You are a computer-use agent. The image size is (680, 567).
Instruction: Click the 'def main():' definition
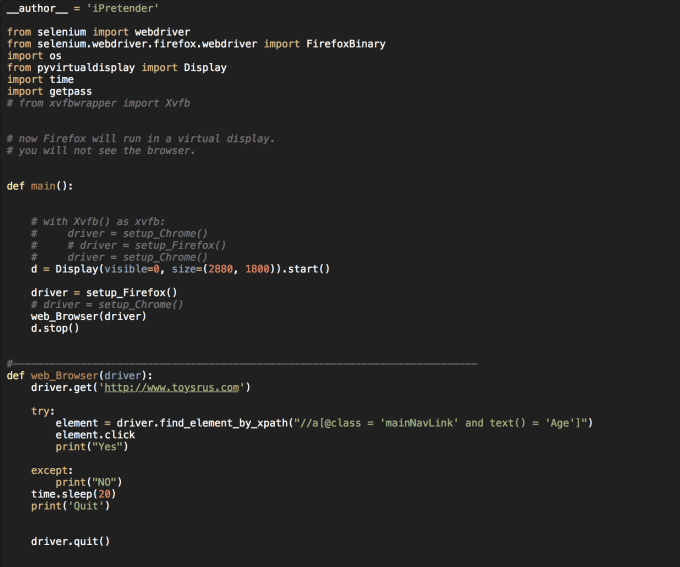tap(40, 186)
